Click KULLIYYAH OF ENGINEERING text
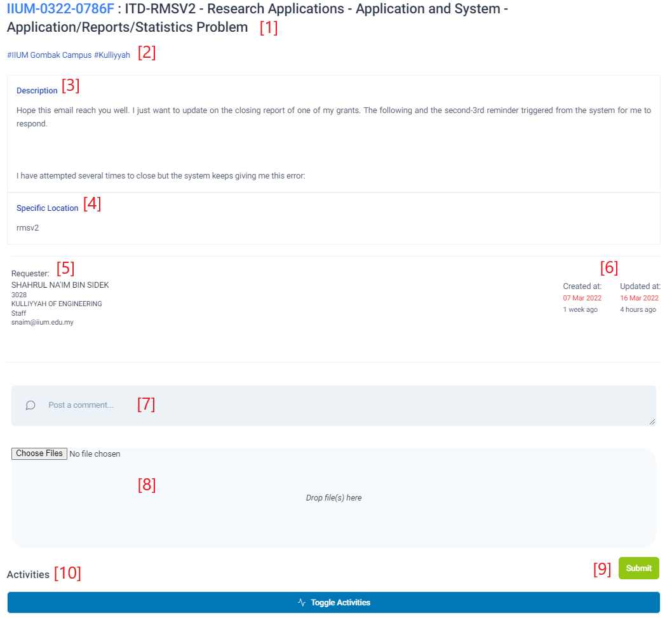 pyautogui.click(x=57, y=304)
